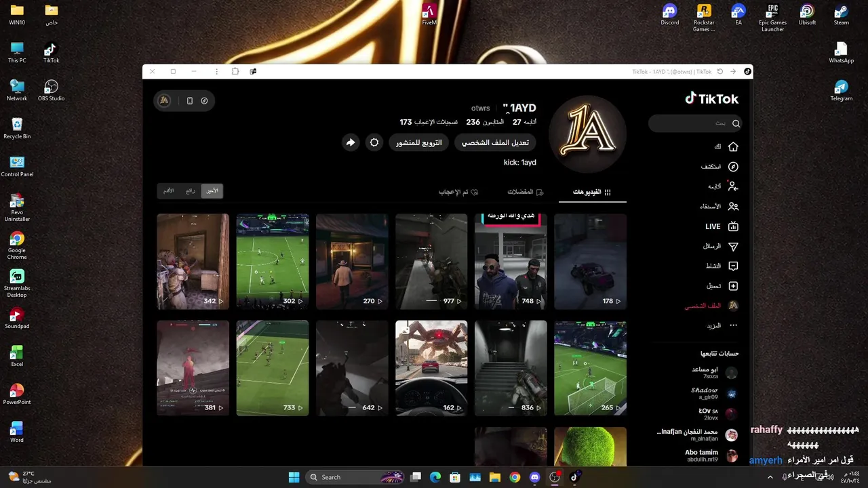Click the refresh icon in title bar

coord(720,71)
